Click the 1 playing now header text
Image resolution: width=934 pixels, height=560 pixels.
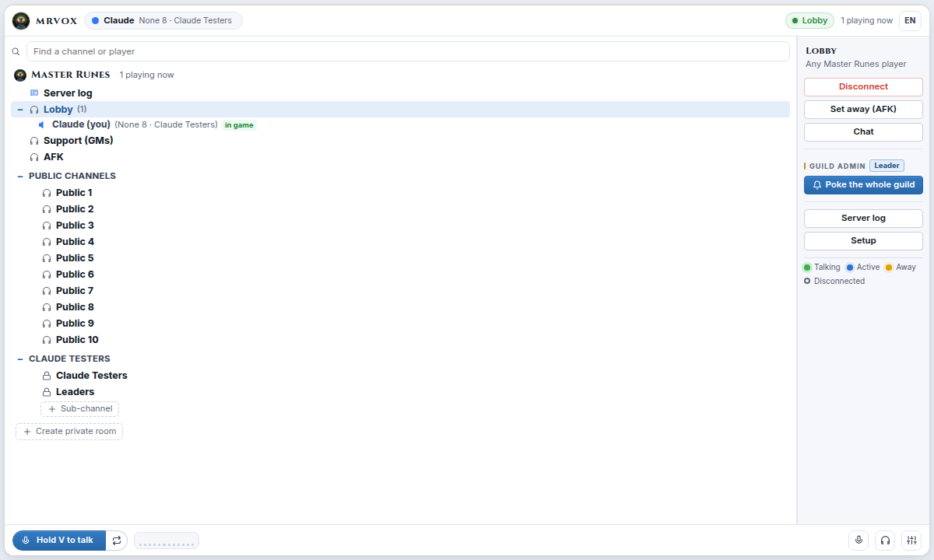point(866,21)
